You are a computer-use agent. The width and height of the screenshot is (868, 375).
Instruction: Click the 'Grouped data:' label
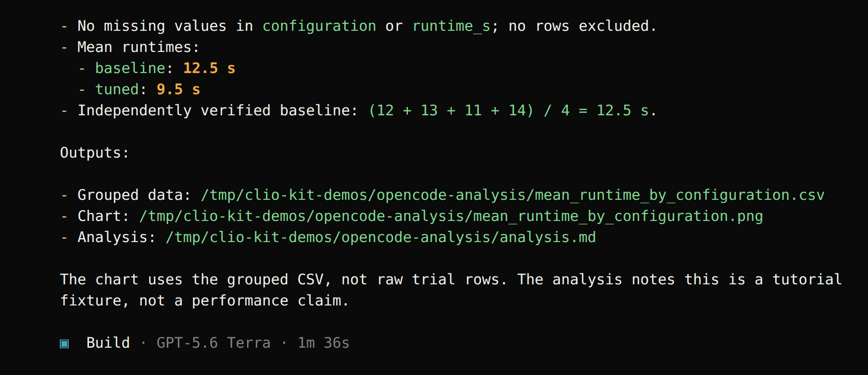134,195
